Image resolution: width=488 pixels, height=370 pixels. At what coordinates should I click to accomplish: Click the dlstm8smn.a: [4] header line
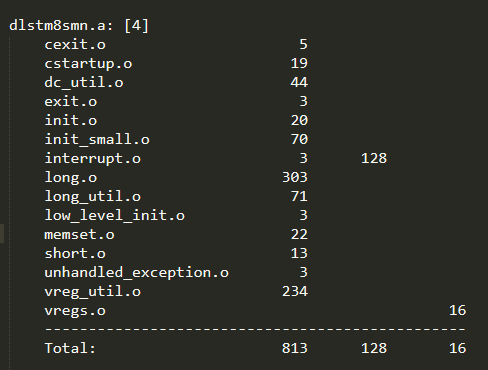pos(79,25)
